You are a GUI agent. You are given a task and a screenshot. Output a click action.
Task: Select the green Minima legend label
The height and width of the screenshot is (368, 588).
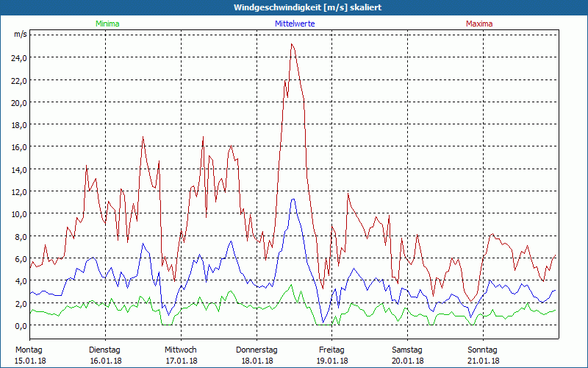107,24
